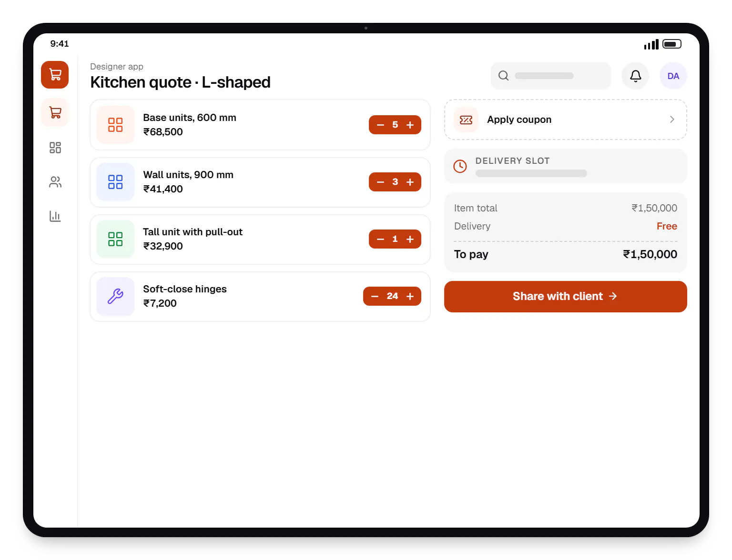Click the ₹7,200 price

(x=160, y=303)
